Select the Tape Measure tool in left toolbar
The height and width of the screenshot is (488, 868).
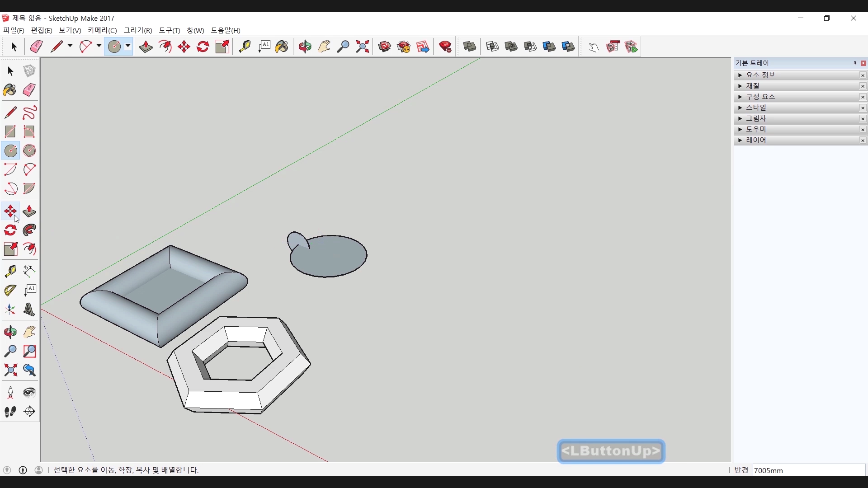tap(10, 271)
